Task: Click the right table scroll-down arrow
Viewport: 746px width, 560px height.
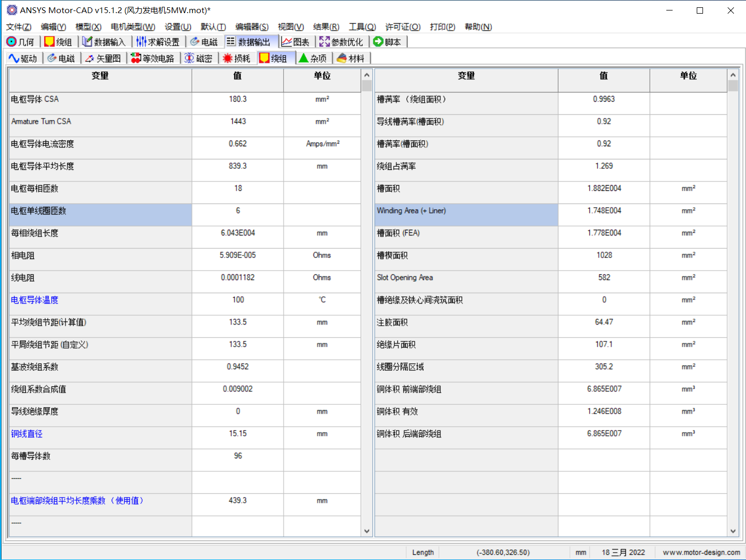Action: click(x=733, y=531)
